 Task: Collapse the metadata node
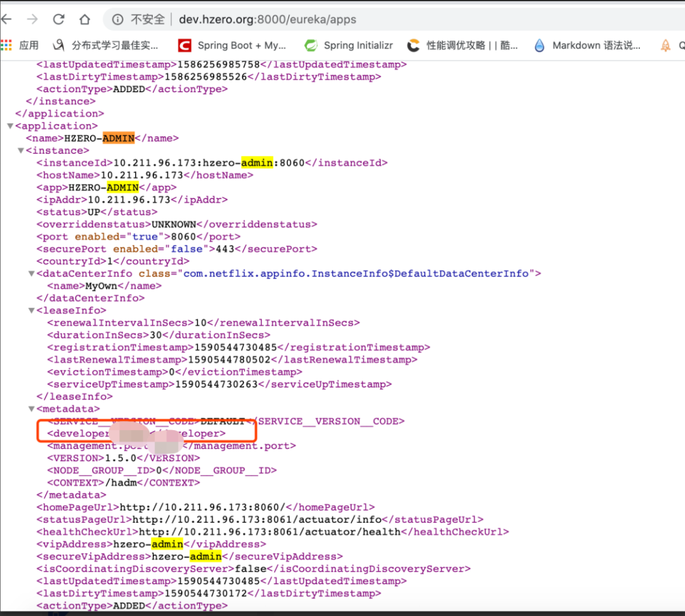pyautogui.click(x=32, y=409)
